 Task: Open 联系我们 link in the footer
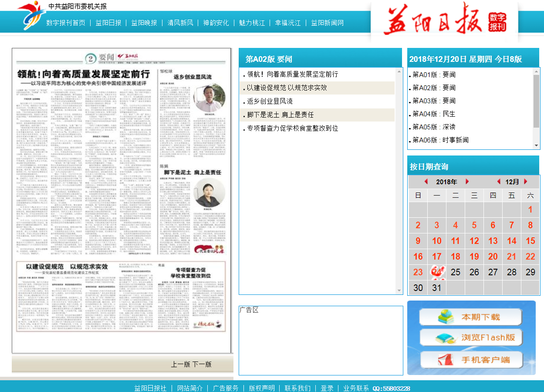pos(297,388)
